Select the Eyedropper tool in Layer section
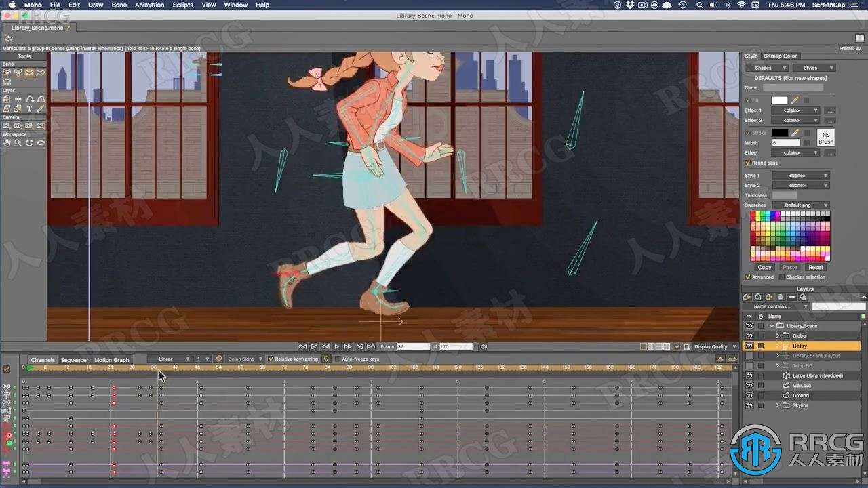The image size is (868, 488). (x=41, y=108)
